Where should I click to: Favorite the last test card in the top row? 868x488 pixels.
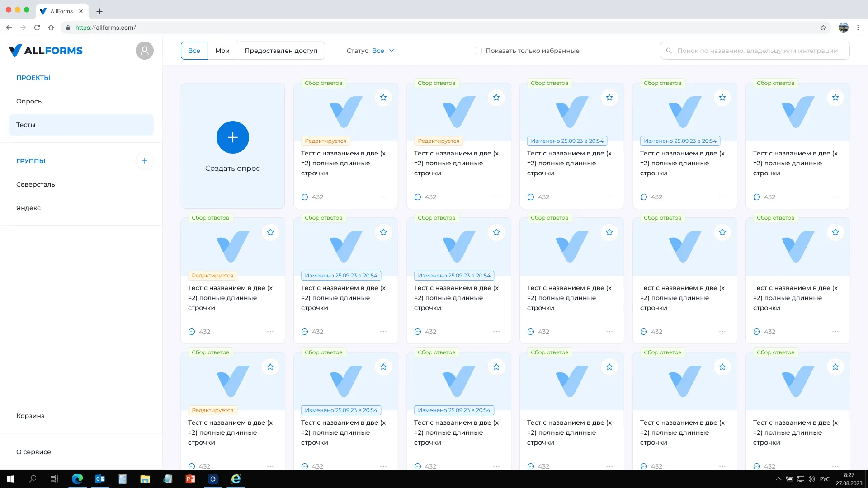[835, 98]
